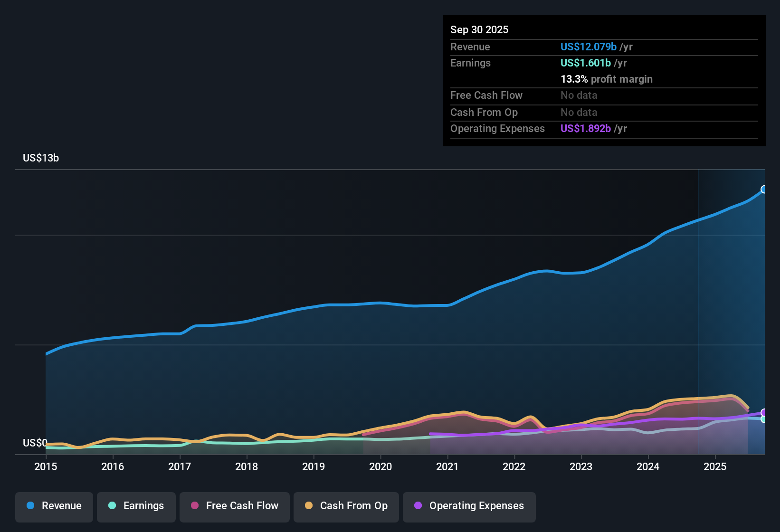Click the blue Revenue legend dot
The width and height of the screenshot is (780, 532).
click(30, 506)
